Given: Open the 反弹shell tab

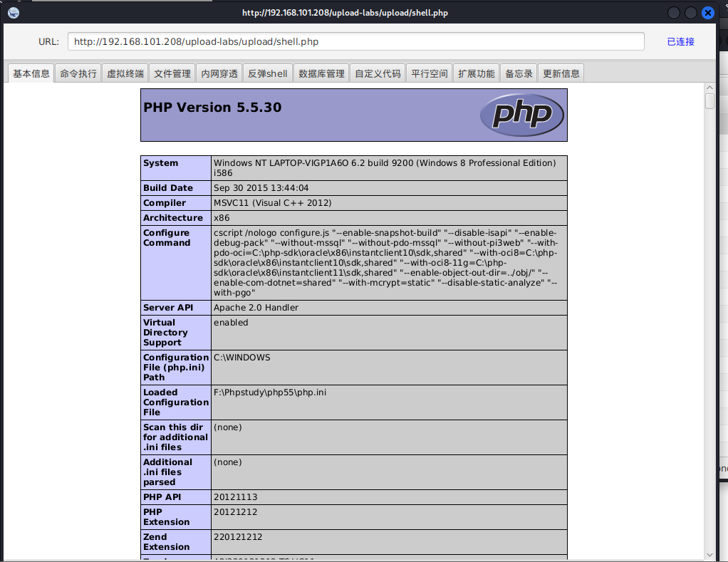Looking at the screenshot, I should pyautogui.click(x=267, y=74).
